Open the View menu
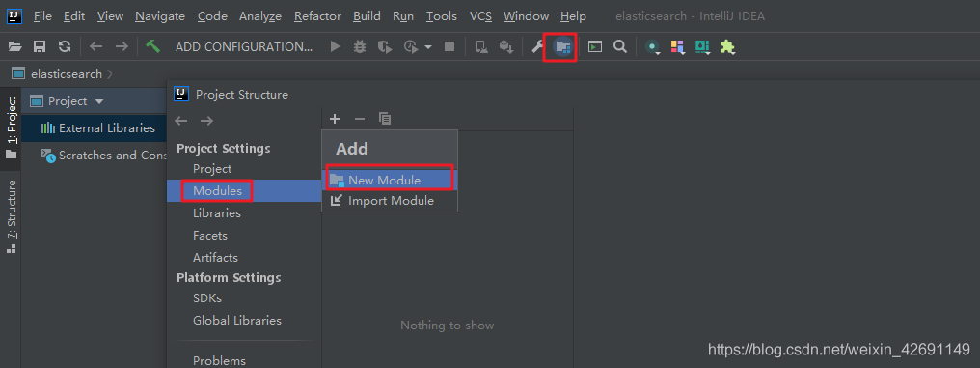Viewport: 980px width, 368px height. 110,16
